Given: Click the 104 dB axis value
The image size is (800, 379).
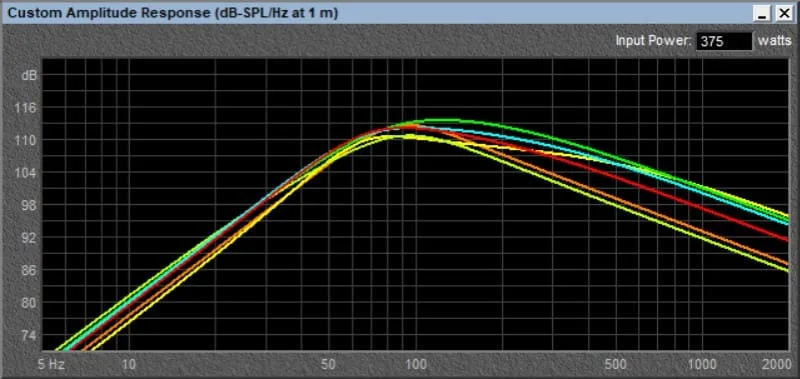Looking at the screenshot, I should (27, 173).
